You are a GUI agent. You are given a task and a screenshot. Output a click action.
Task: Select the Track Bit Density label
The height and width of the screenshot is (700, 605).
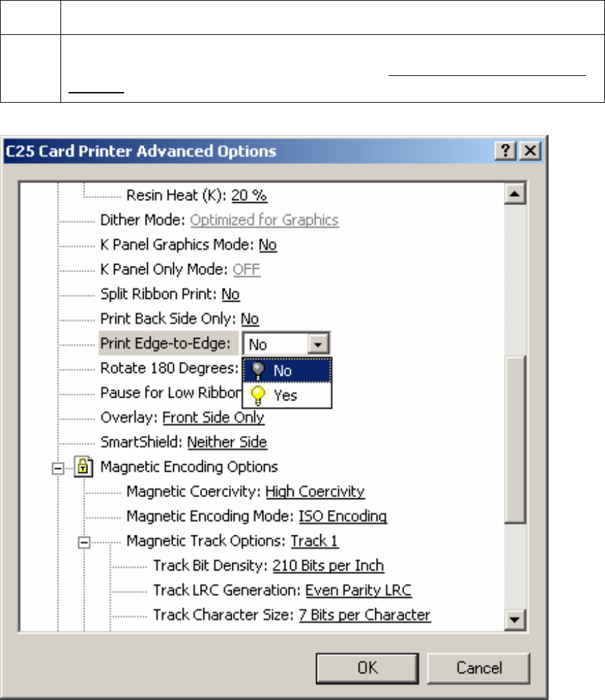(x=211, y=566)
